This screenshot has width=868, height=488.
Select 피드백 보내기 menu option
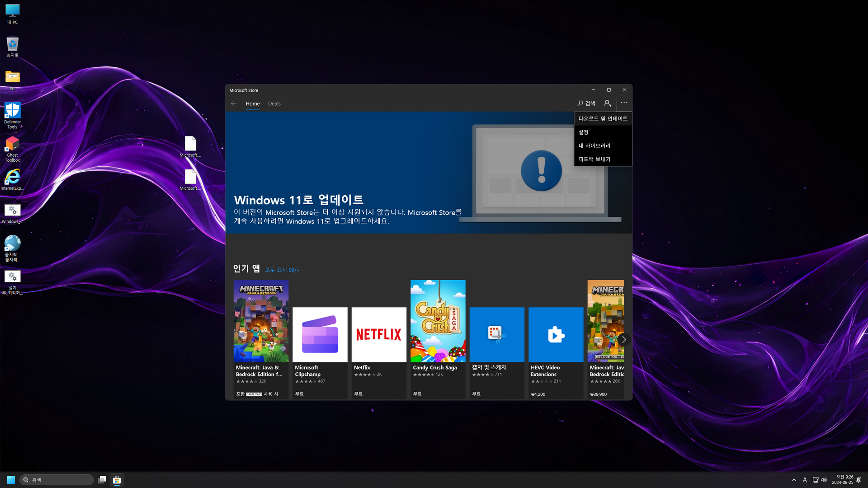click(594, 159)
